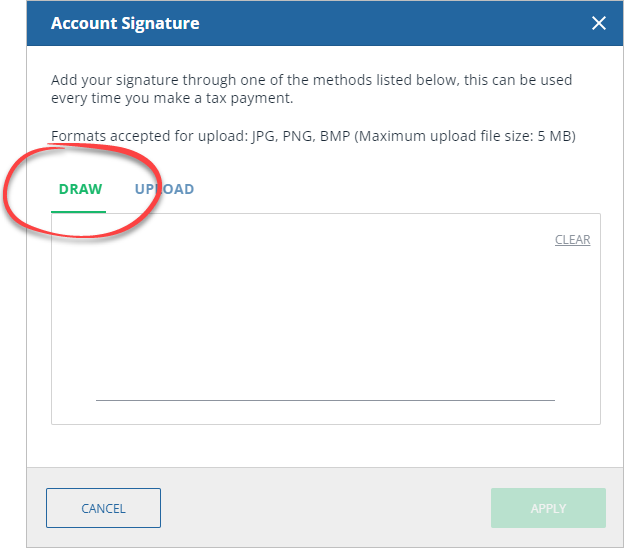The width and height of the screenshot is (624, 548).
Task: Click on the signature baseline
Action: pyautogui.click(x=325, y=400)
